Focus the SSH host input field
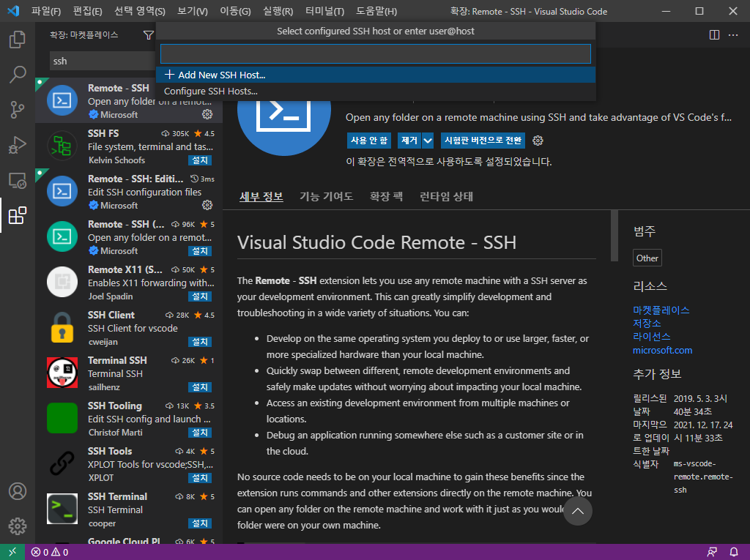 376,53
